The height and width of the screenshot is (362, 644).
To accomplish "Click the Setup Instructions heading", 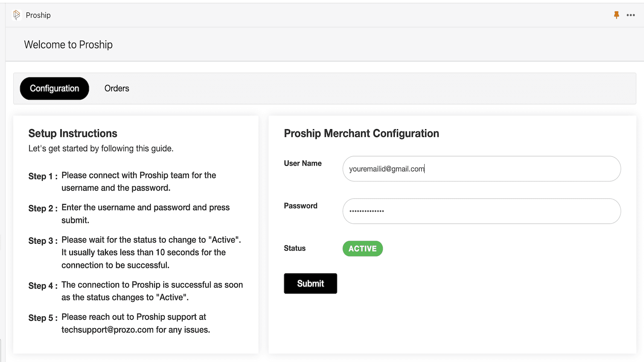I will coord(73,134).
